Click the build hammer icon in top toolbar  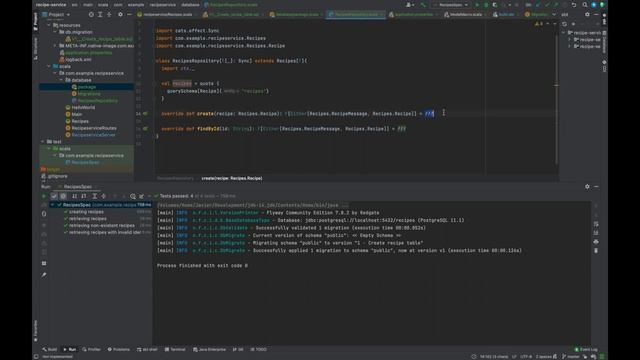pos(423,5)
